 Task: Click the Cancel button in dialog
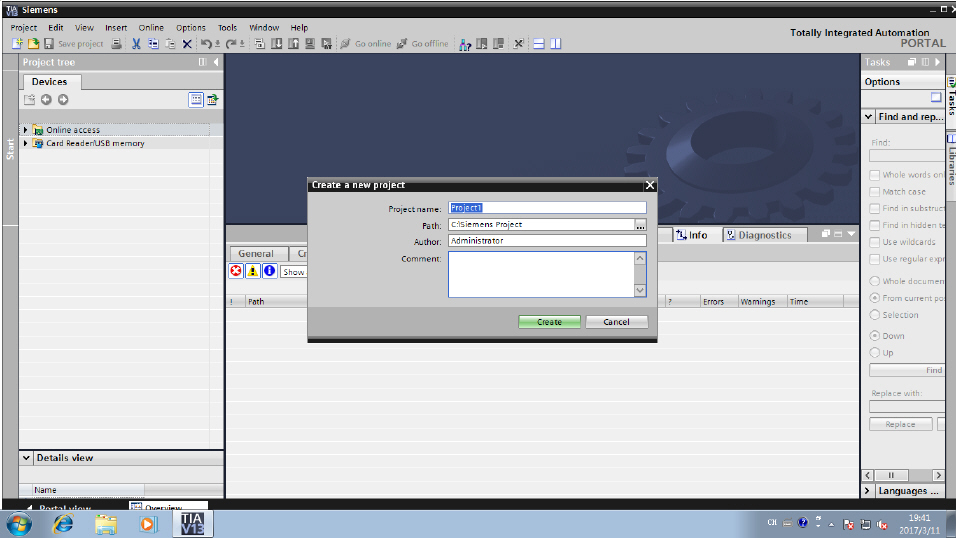pyautogui.click(x=616, y=322)
